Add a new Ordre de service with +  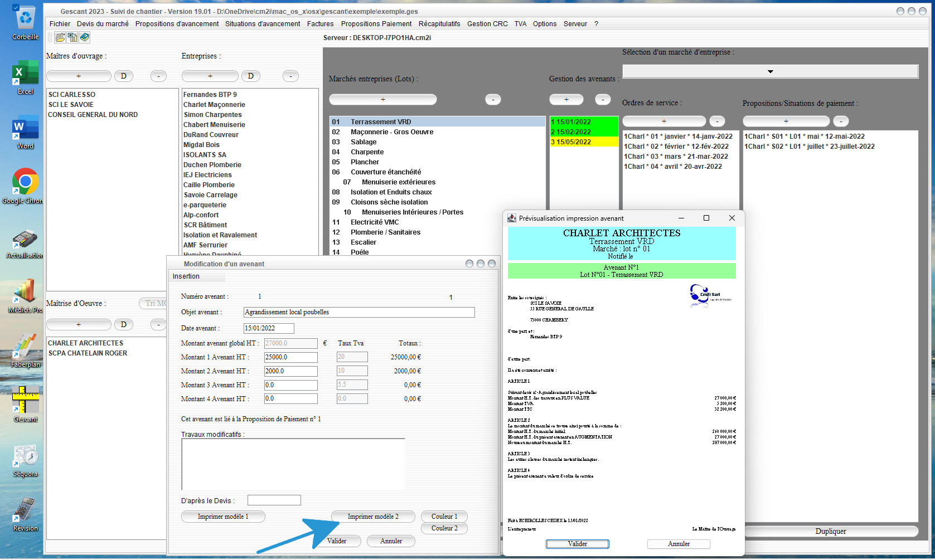click(x=664, y=121)
